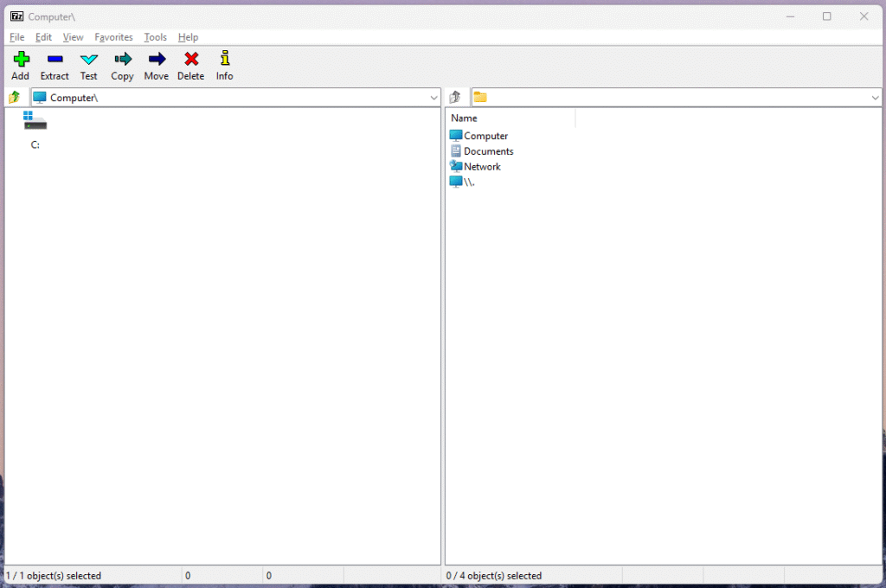The height and width of the screenshot is (588, 886).
Task: Click the Delete toolbar icon
Action: point(190,61)
